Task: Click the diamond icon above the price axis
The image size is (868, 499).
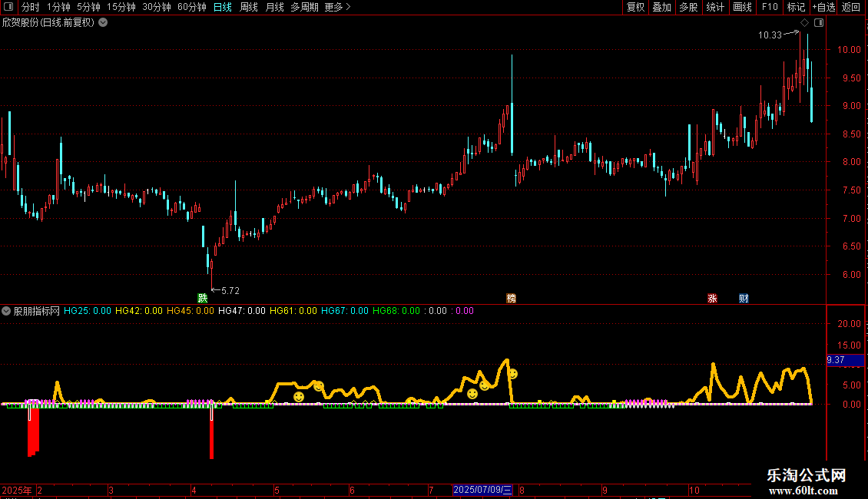Action: (x=805, y=23)
